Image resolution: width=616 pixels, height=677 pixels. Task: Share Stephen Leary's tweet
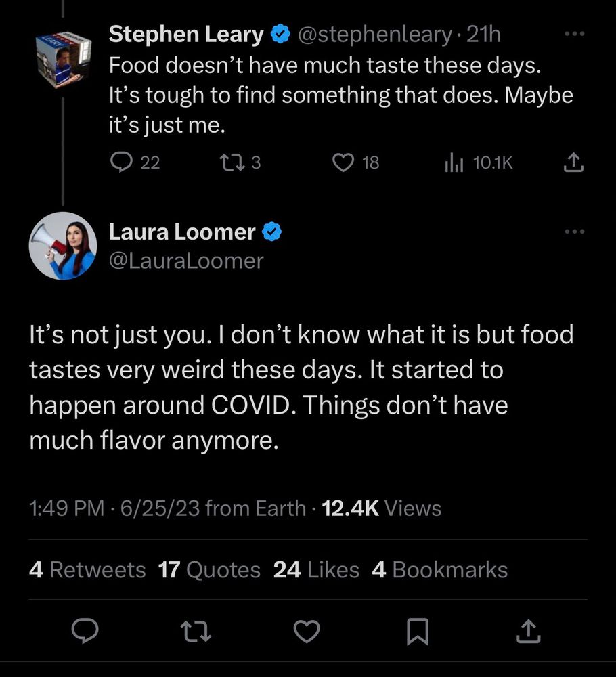(573, 162)
